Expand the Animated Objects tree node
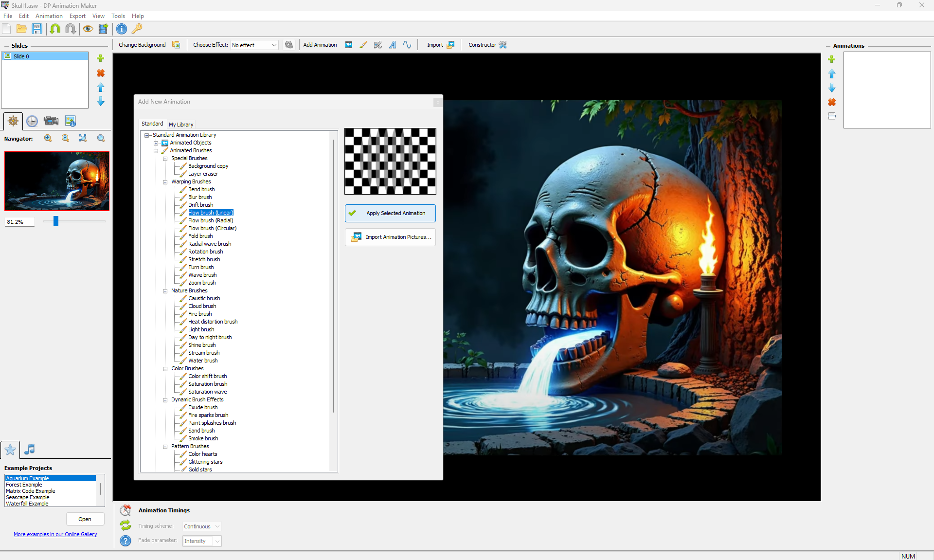This screenshot has width=934, height=560. click(x=156, y=143)
